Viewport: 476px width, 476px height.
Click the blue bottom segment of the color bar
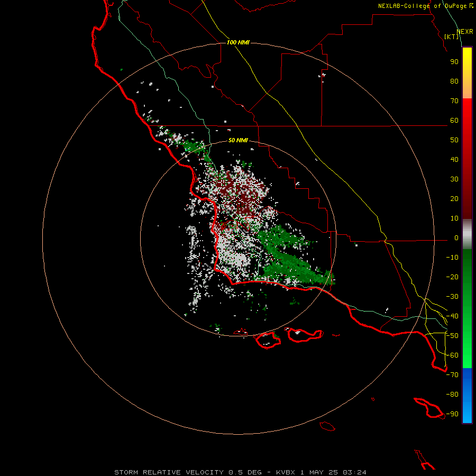point(467,396)
